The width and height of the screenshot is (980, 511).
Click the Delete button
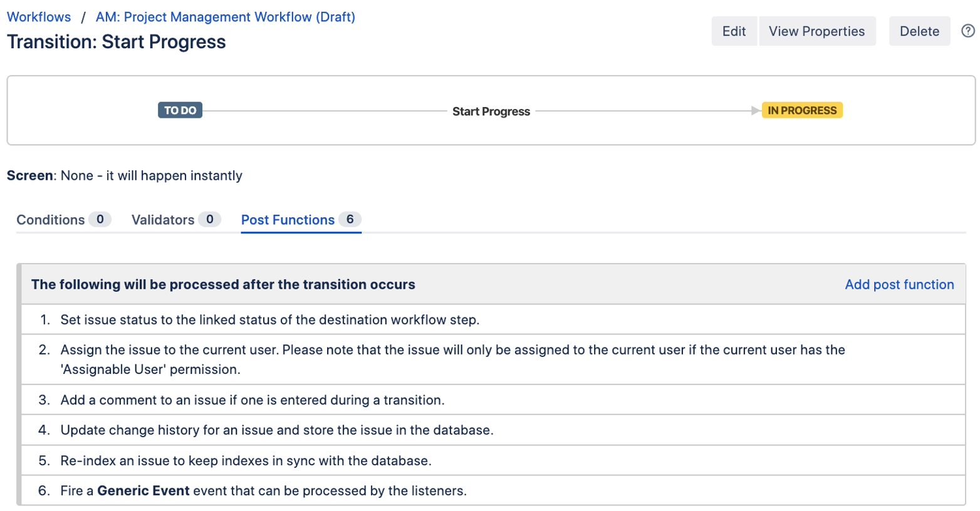[919, 31]
